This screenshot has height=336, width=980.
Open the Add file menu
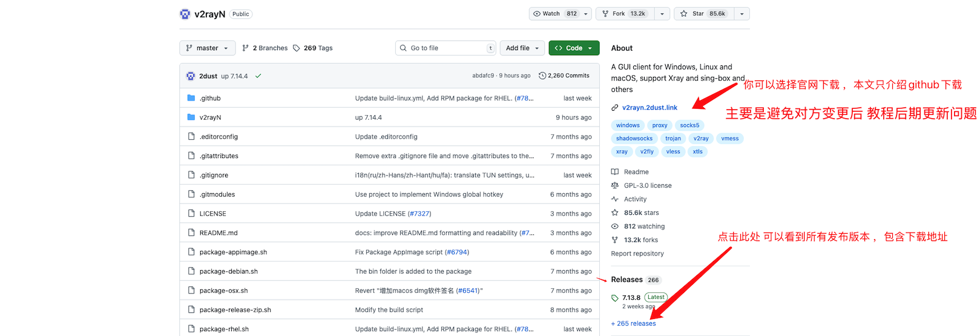pos(522,48)
